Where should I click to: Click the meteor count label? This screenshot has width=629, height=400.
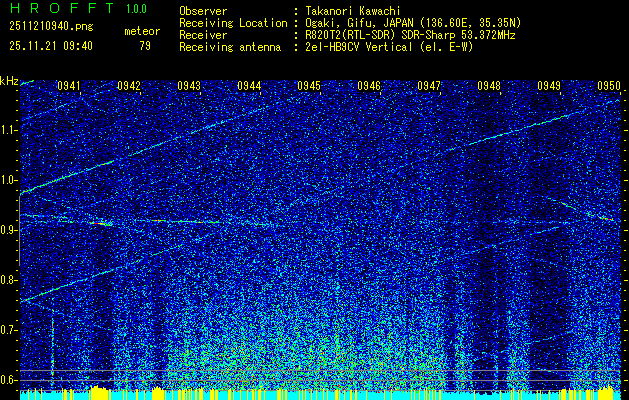[142, 31]
